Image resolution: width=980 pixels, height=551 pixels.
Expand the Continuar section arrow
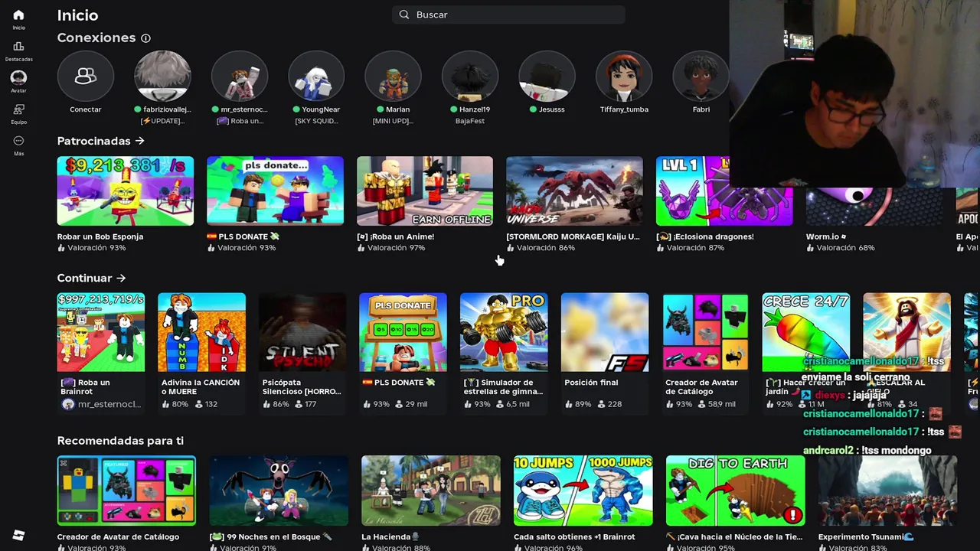pos(121,278)
